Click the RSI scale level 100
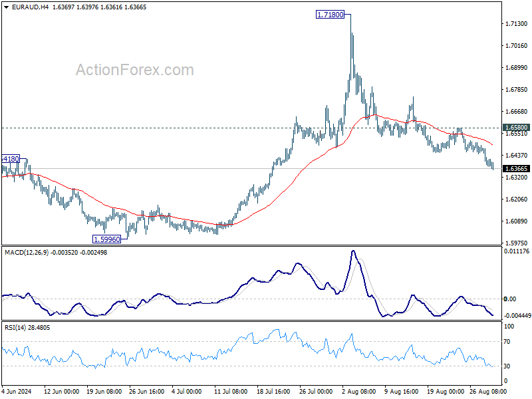 pos(509,327)
